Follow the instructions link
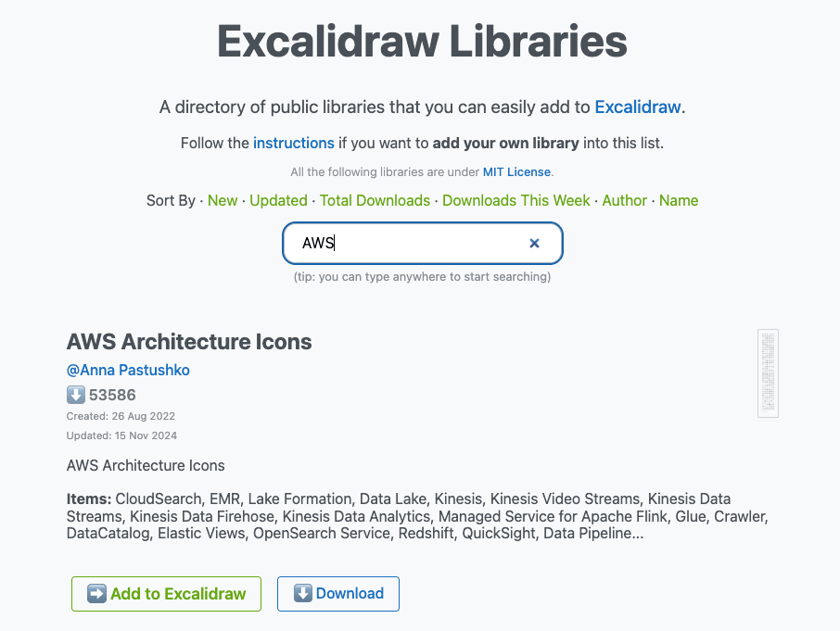 293,143
